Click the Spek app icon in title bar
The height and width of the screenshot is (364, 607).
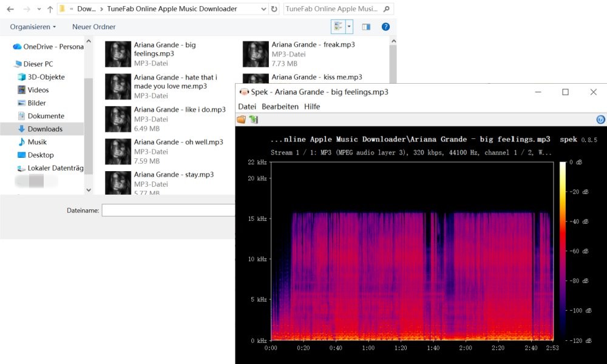244,92
